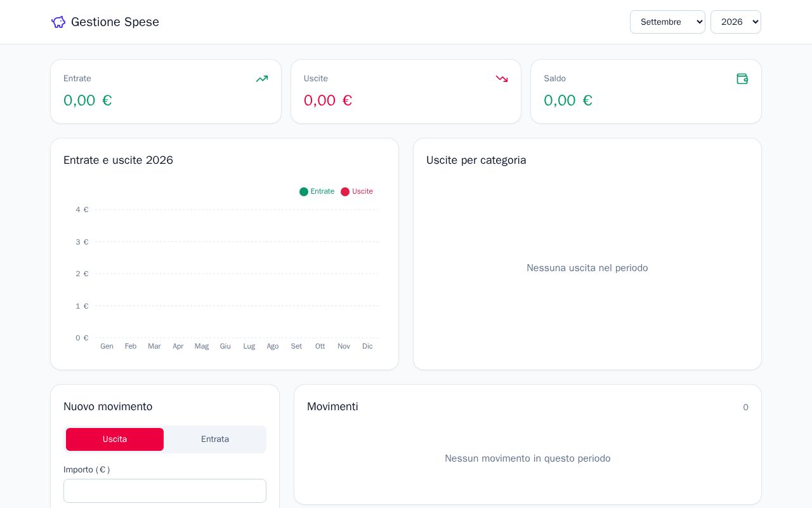
Task: Click the Set label on chart axis
Action: click(296, 346)
